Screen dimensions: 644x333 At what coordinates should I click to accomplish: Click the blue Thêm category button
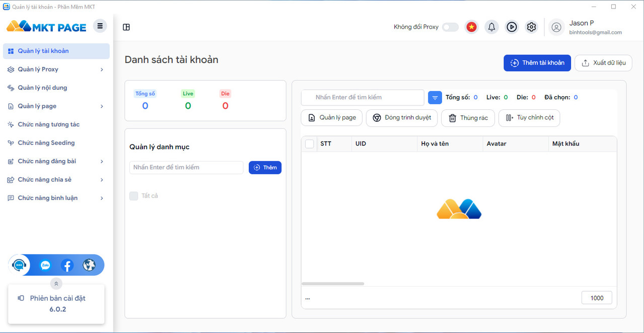tap(265, 168)
